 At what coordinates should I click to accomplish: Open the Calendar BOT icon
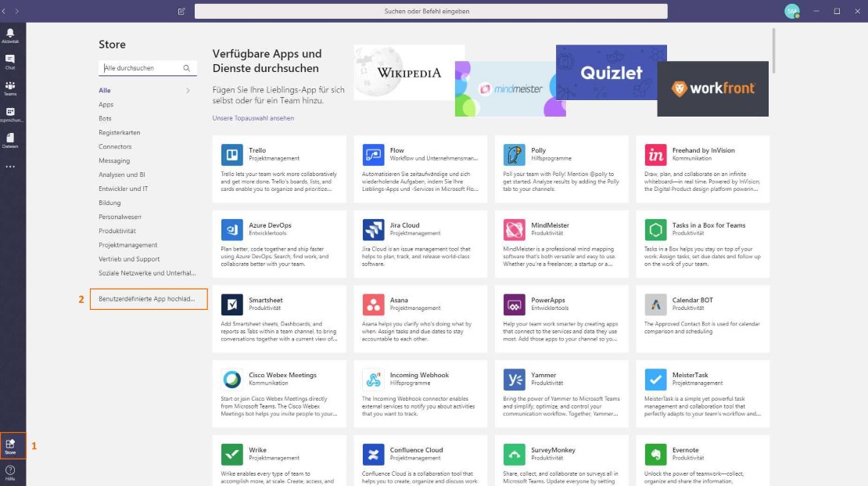655,304
